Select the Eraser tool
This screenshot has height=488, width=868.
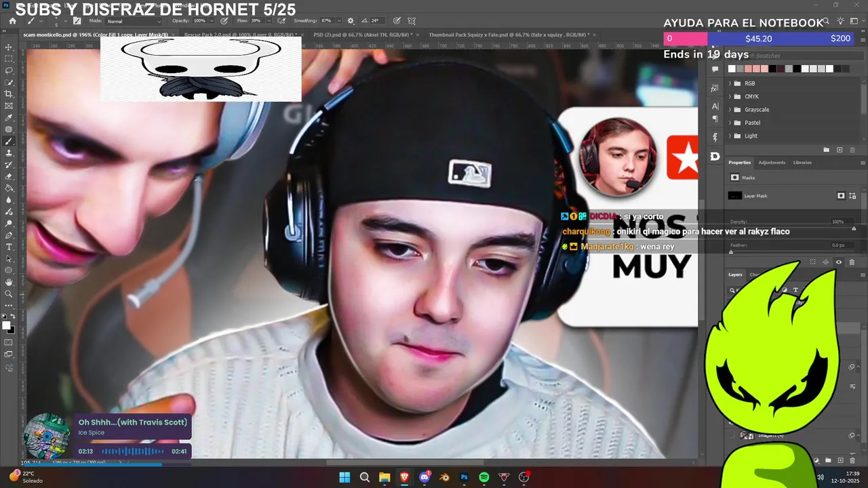pos(9,176)
